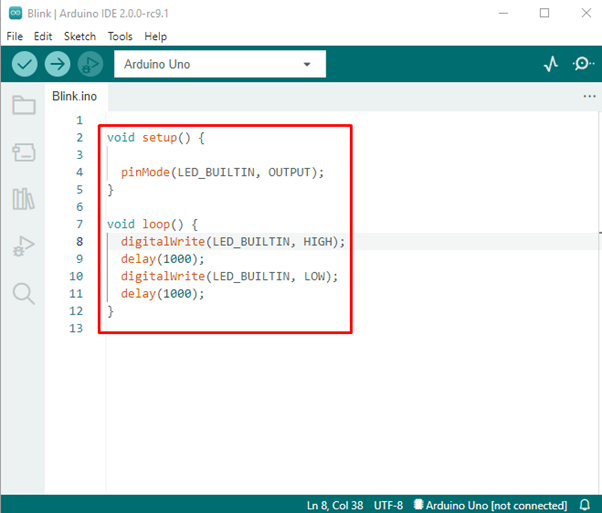602x513 pixels.
Task: Maximize the Arduino IDE window
Action: coord(544,13)
